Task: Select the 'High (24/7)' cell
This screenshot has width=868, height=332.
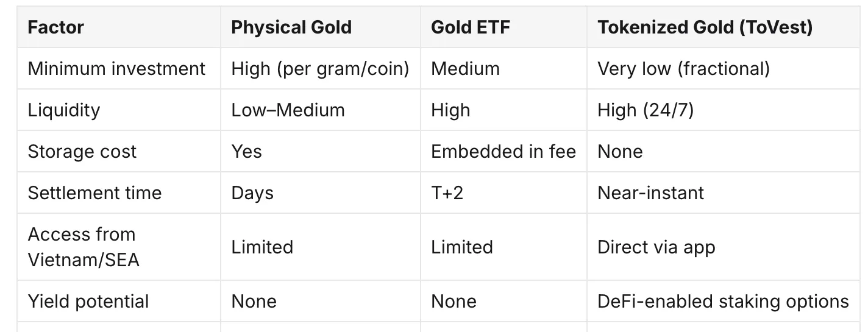Action: (646, 110)
